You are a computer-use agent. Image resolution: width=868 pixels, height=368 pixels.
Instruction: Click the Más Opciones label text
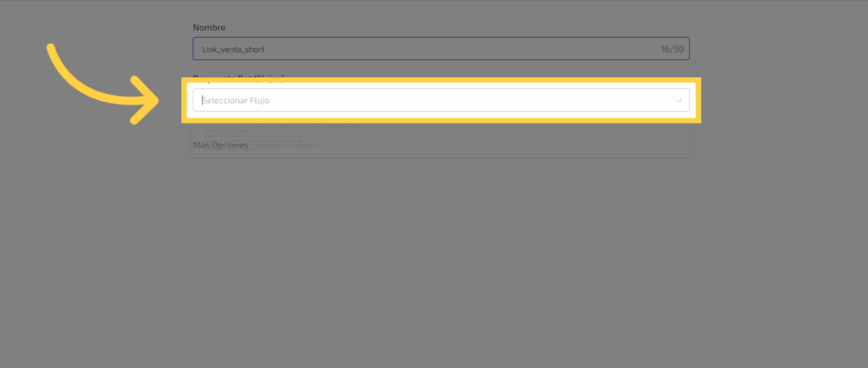220,145
